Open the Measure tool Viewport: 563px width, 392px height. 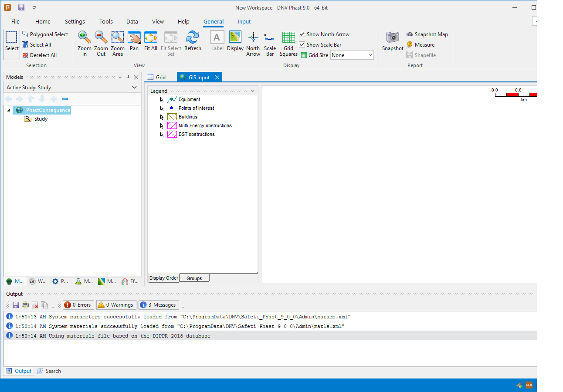coord(421,45)
